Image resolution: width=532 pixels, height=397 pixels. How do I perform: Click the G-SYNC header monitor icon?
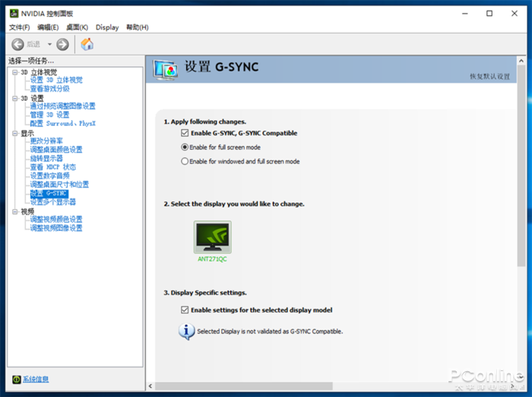click(x=165, y=70)
